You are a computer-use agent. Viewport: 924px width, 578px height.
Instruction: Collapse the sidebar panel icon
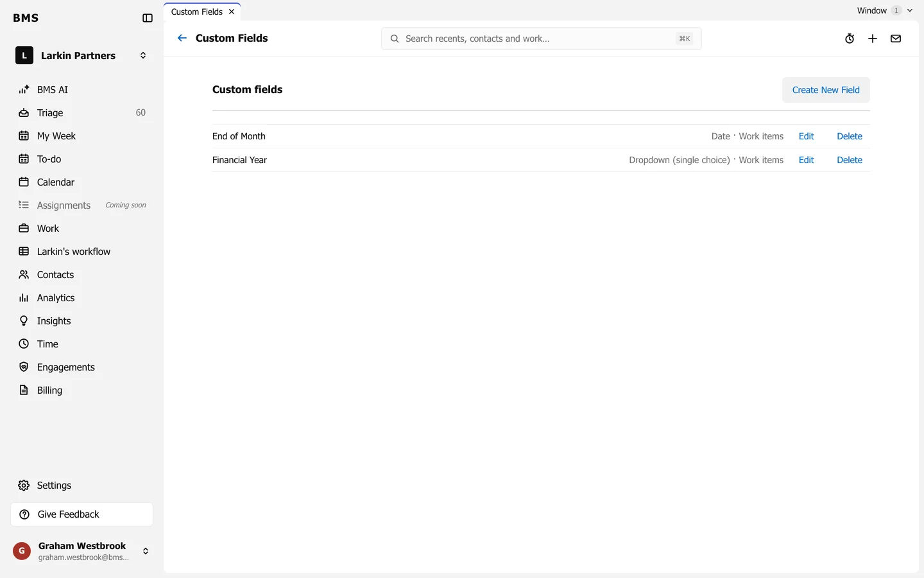[148, 18]
